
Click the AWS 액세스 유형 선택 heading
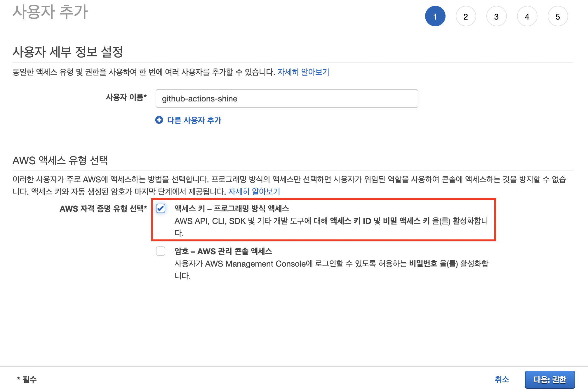(60, 160)
